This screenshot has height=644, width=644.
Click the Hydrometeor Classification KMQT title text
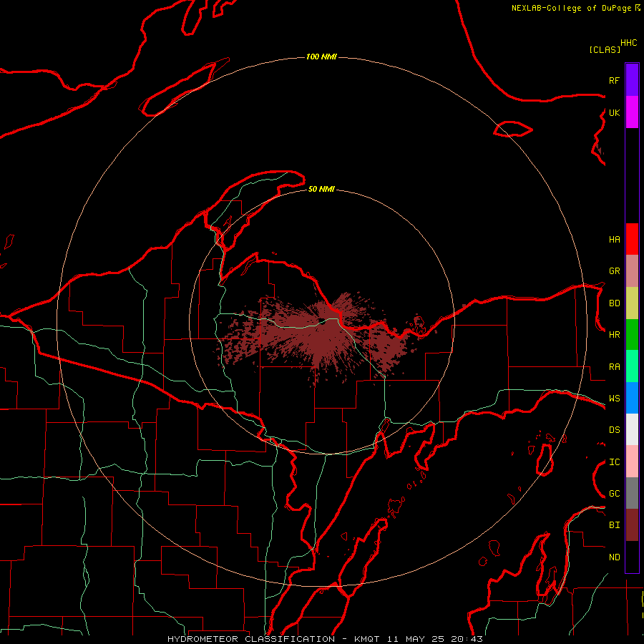(325, 639)
